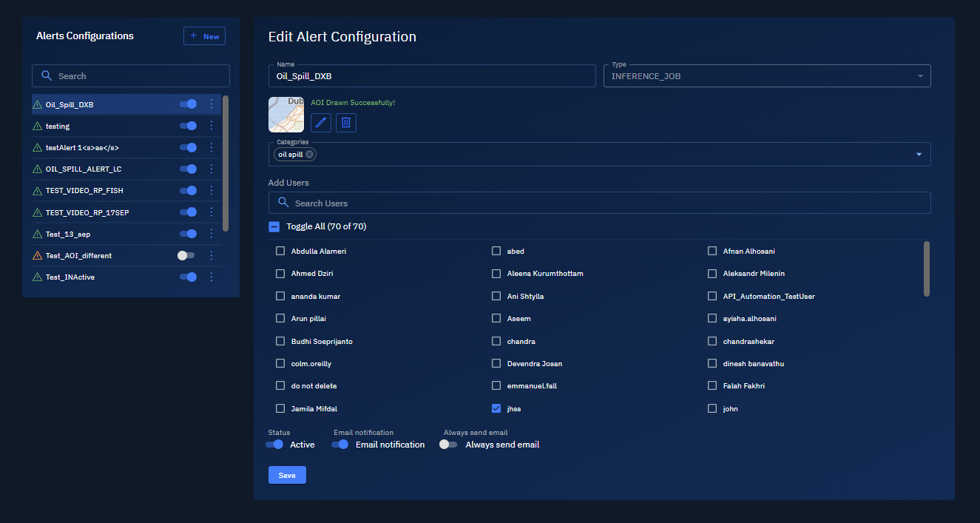Open three-dot menu for TEST_VIDEO_RP_FISH
The width and height of the screenshot is (980, 523).
(212, 191)
